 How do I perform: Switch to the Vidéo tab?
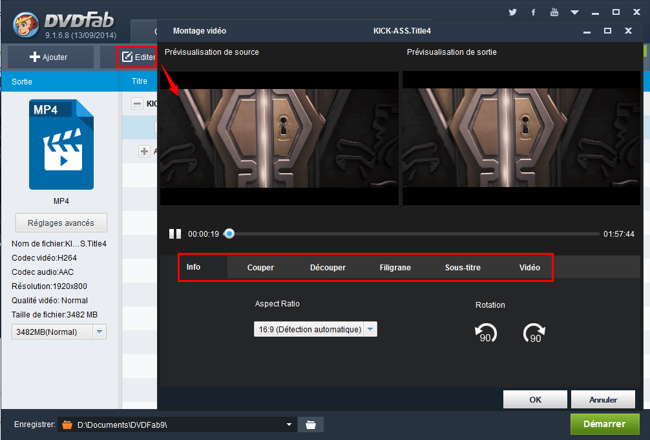point(530,267)
